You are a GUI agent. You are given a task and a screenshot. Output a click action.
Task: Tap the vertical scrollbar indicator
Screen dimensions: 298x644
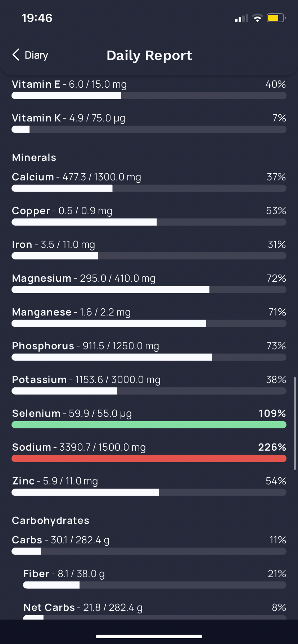pos(295,421)
